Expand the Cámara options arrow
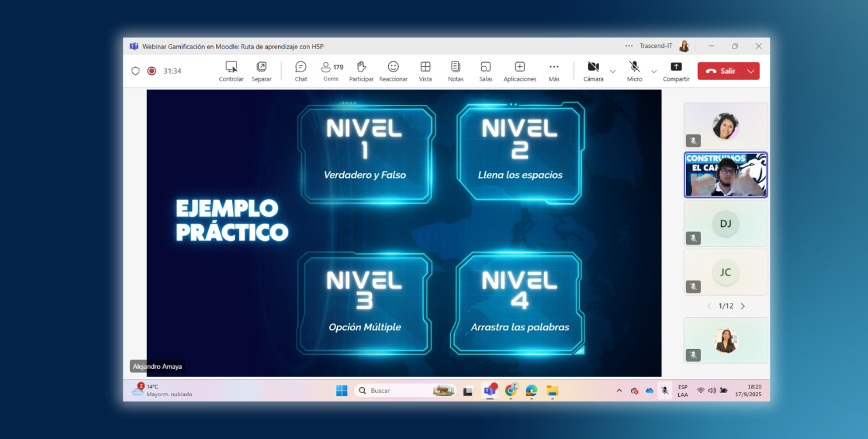Viewport: 868px width, 439px height. [612, 71]
